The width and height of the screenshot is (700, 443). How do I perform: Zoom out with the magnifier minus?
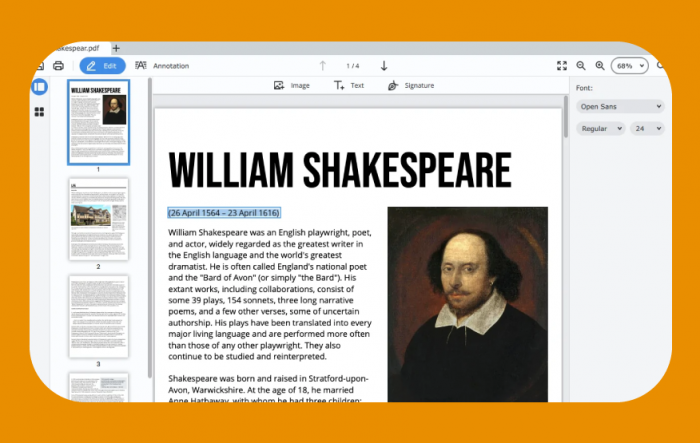581,66
